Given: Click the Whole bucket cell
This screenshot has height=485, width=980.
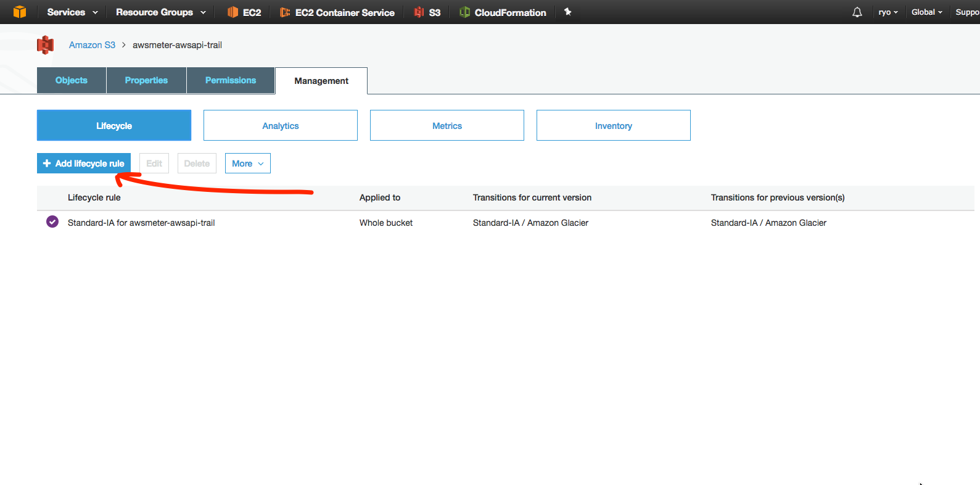Looking at the screenshot, I should pos(386,223).
